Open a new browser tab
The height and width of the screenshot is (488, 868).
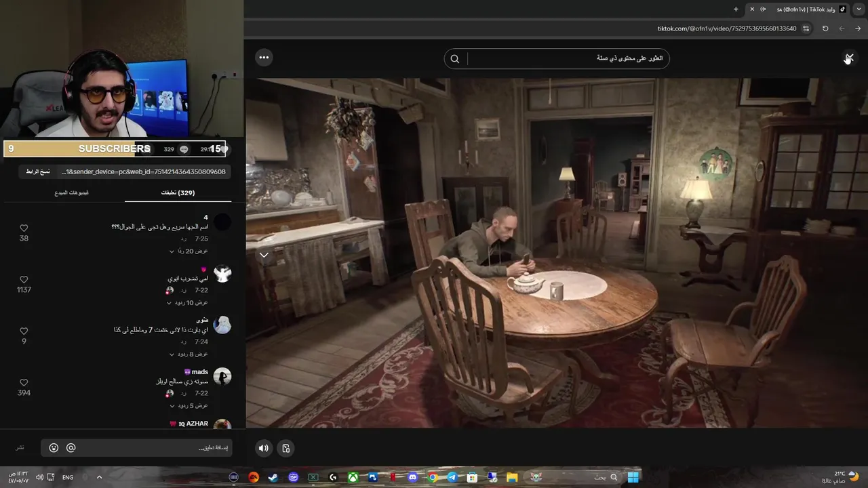tap(736, 9)
